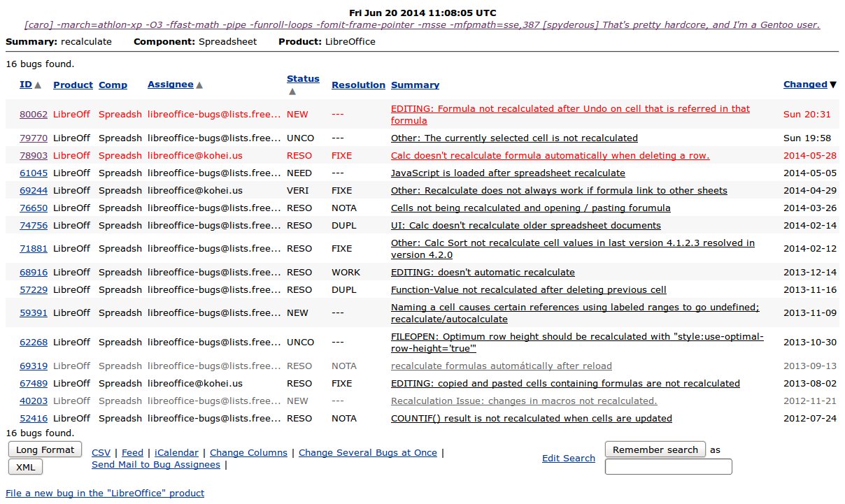Open 'recalculate formulas automáticaly after reload' summary
The width and height of the screenshot is (845, 504).
502,366
